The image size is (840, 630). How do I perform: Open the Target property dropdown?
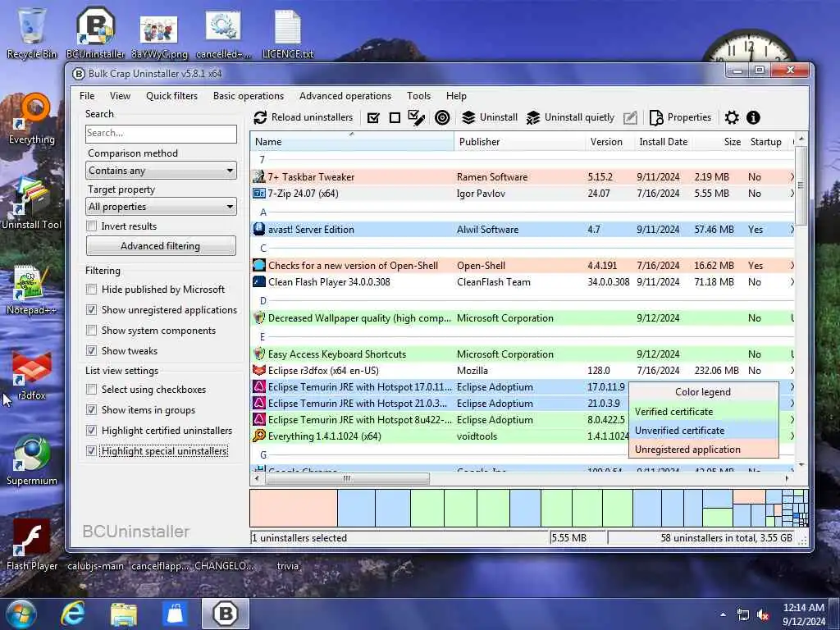161,207
